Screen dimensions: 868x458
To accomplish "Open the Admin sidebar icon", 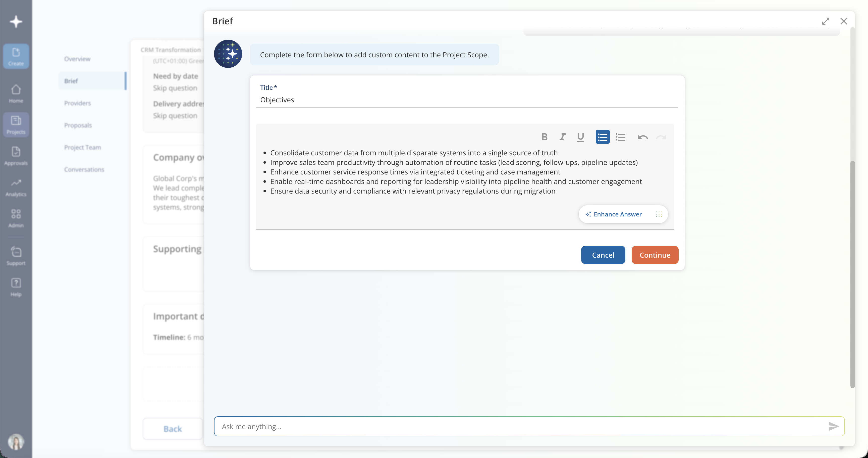I will point(16,218).
